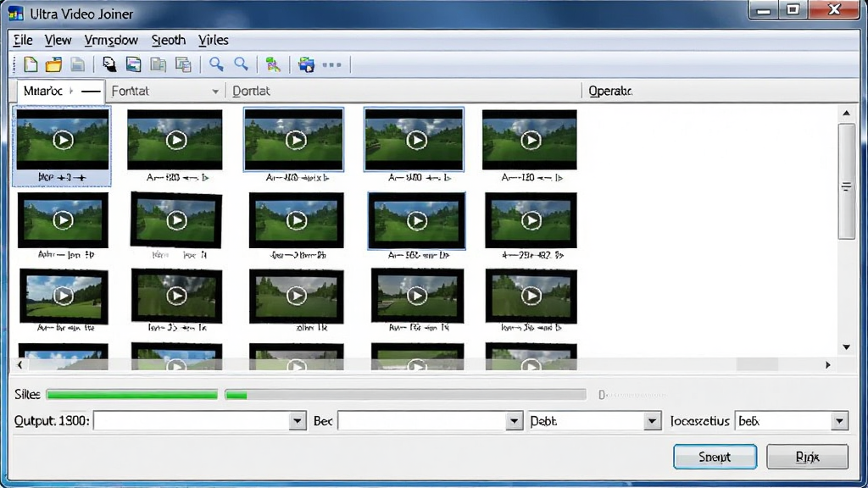Click the Rink button
Image resolution: width=868 pixels, height=488 pixels.
point(807,457)
